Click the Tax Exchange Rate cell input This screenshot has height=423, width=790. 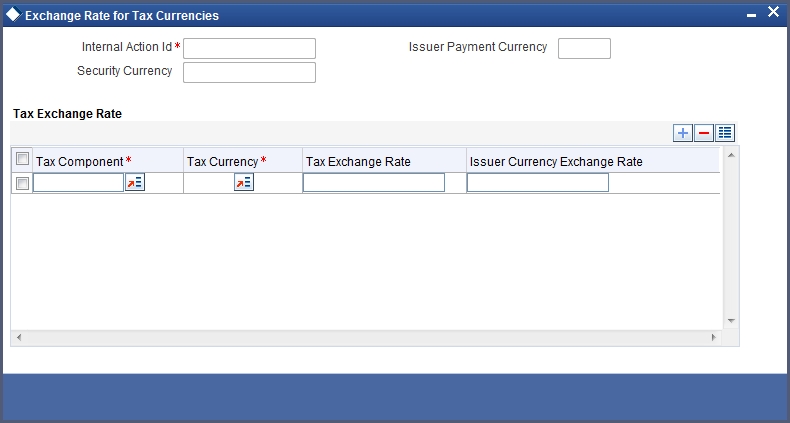click(x=374, y=182)
